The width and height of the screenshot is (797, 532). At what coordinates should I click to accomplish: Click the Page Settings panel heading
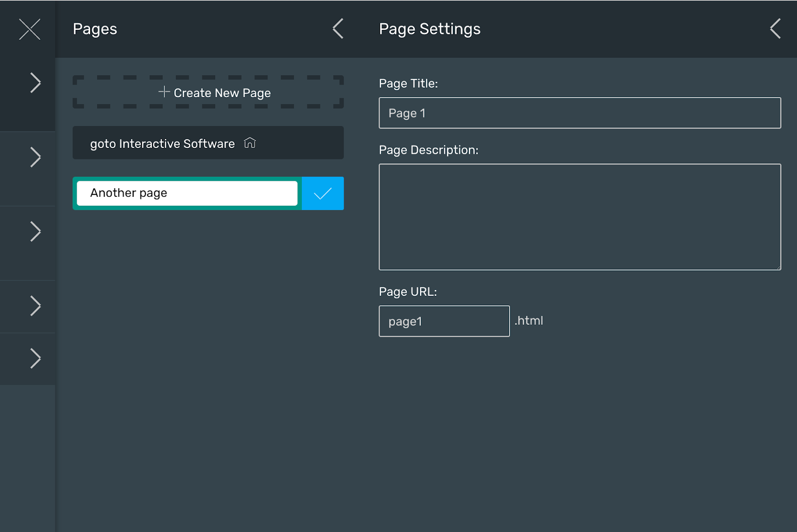click(429, 29)
